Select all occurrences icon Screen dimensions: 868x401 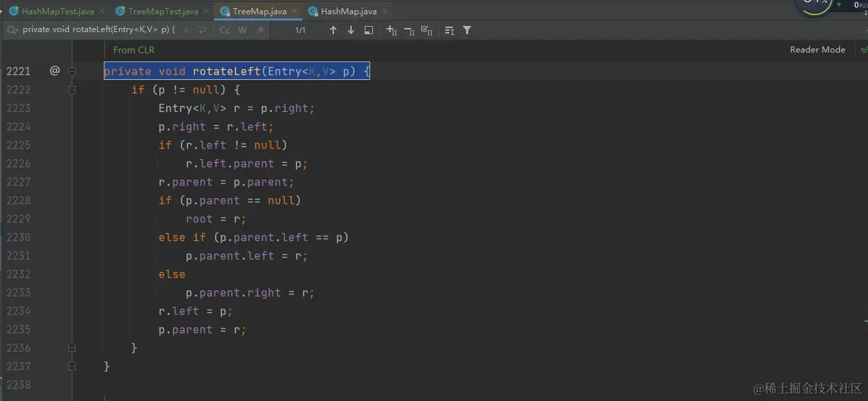pos(427,30)
